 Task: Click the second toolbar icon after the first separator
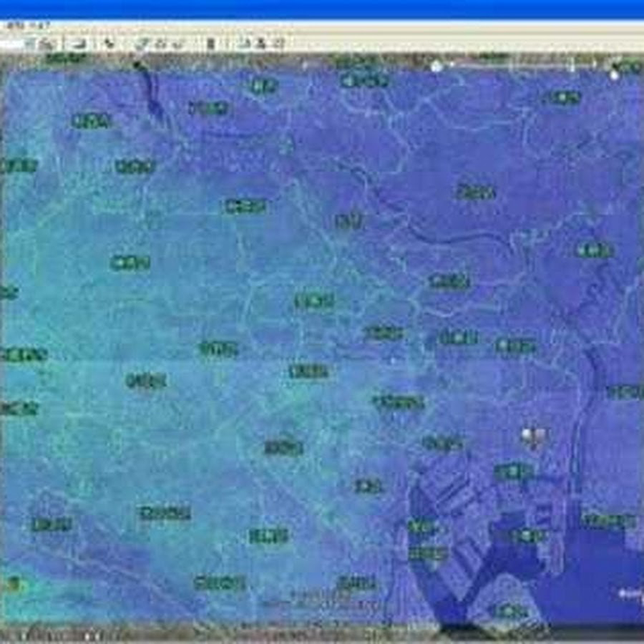80,43
